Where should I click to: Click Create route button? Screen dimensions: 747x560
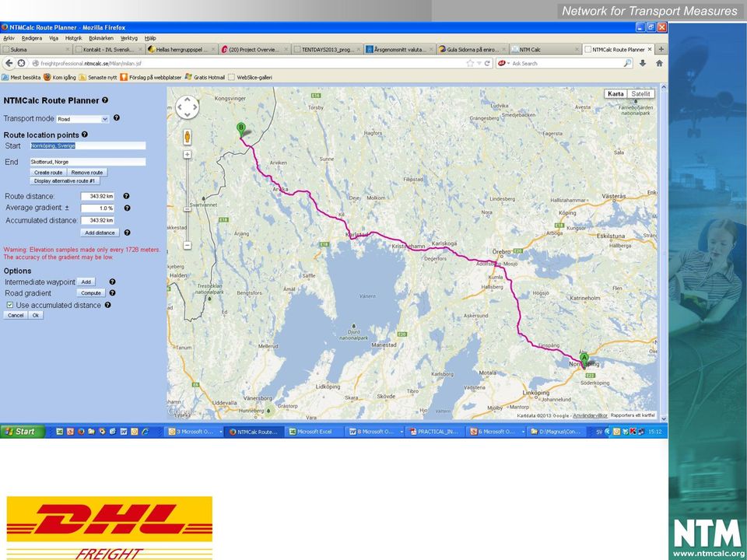48,173
